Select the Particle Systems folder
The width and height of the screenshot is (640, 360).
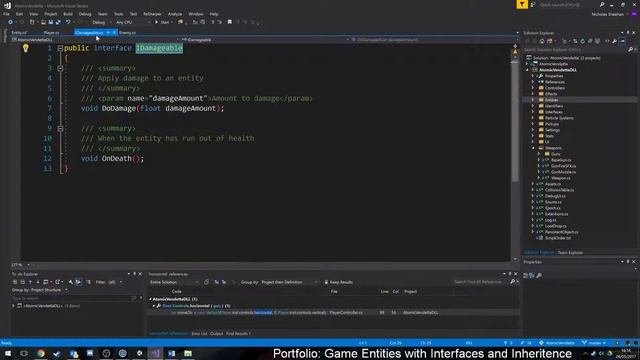pos(559,118)
